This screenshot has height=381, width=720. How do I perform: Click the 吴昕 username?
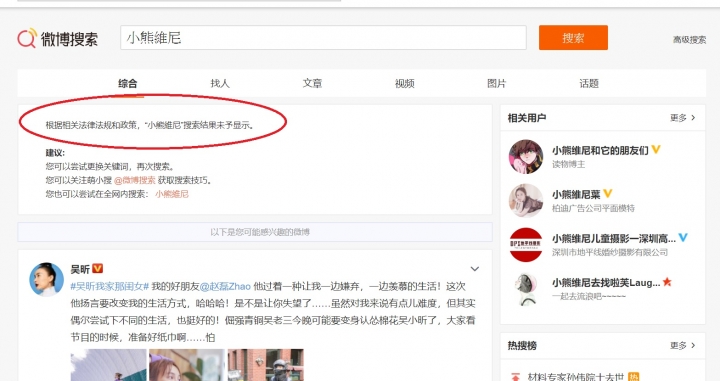point(80,269)
